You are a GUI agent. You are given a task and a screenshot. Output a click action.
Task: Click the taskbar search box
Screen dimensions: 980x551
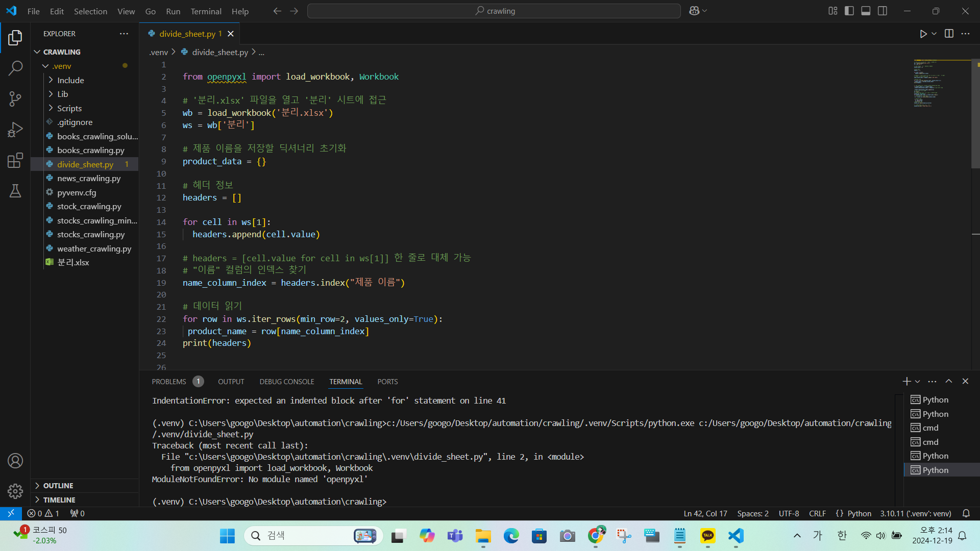pyautogui.click(x=314, y=536)
